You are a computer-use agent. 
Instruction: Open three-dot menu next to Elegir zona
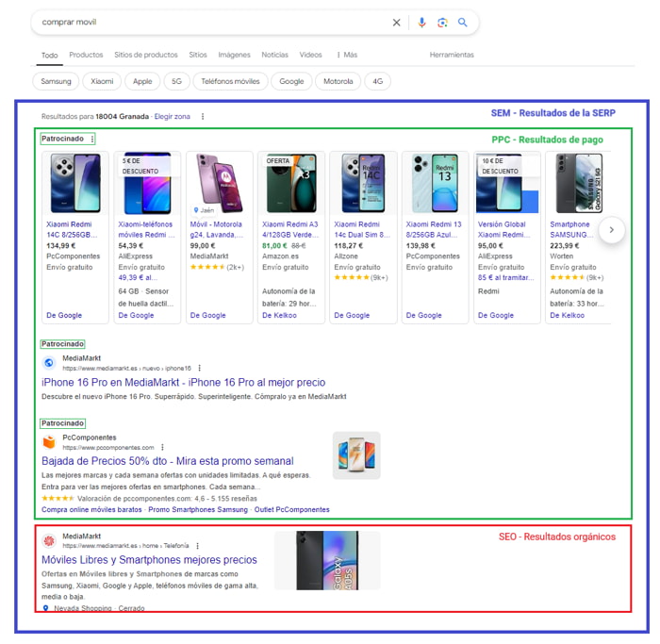(x=203, y=117)
